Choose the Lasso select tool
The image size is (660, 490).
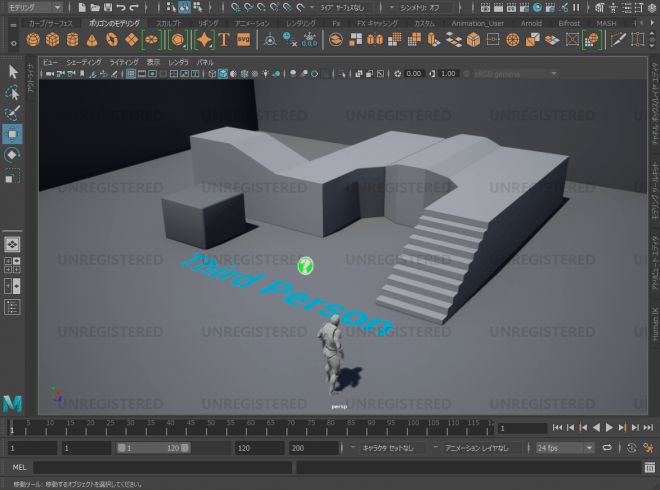[12, 93]
